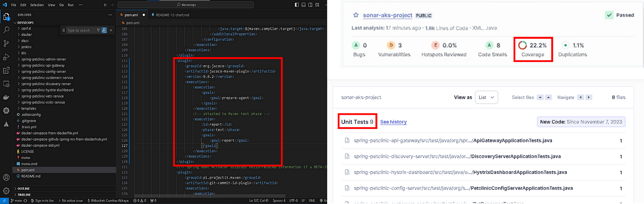Open Remote Explorer in activity bar

(6, 84)
